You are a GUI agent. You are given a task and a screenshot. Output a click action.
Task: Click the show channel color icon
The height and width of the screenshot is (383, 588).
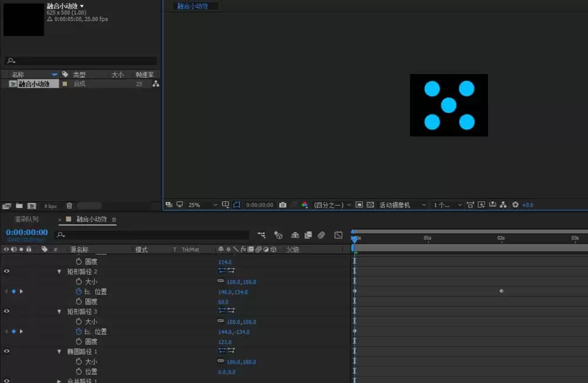pyautogui.click(x=305, y=205)
